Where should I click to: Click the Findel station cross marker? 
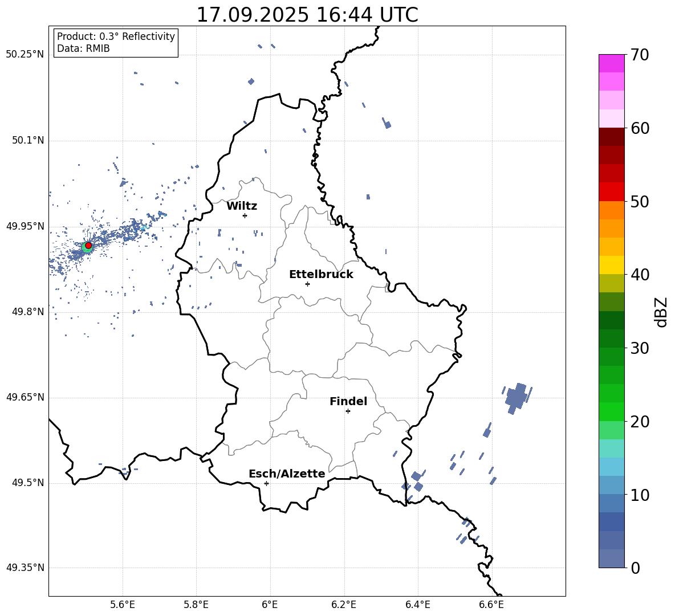tap(348, 411)
